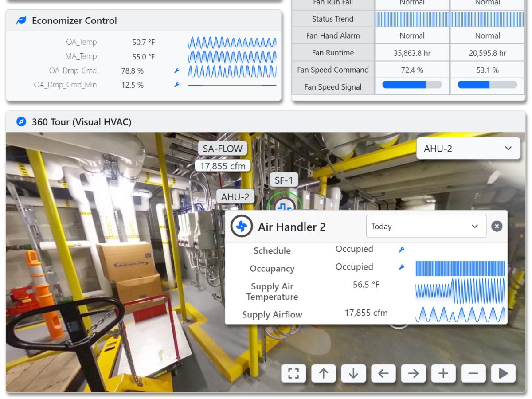This screenshot has width=532, height=399.
Task: Click the wrench icon beside OA_Dmp_Cmd
Action: click(x=177, y=71)
